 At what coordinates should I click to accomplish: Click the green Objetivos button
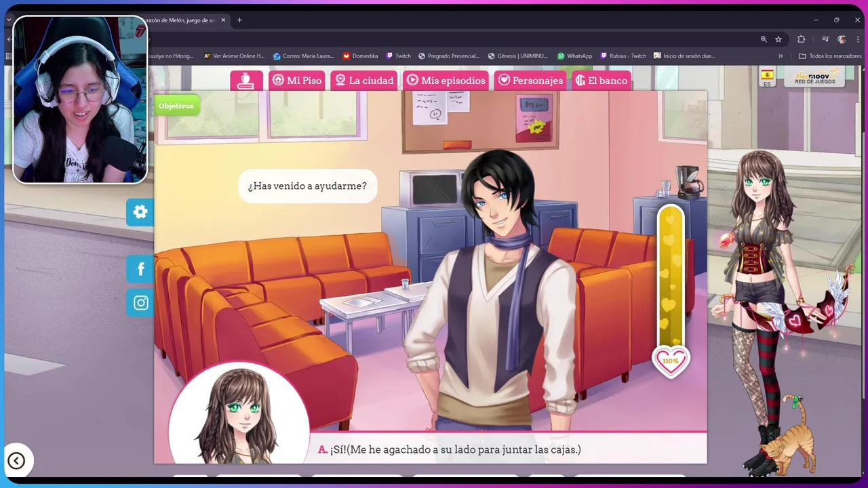click(x=176, y=106)
